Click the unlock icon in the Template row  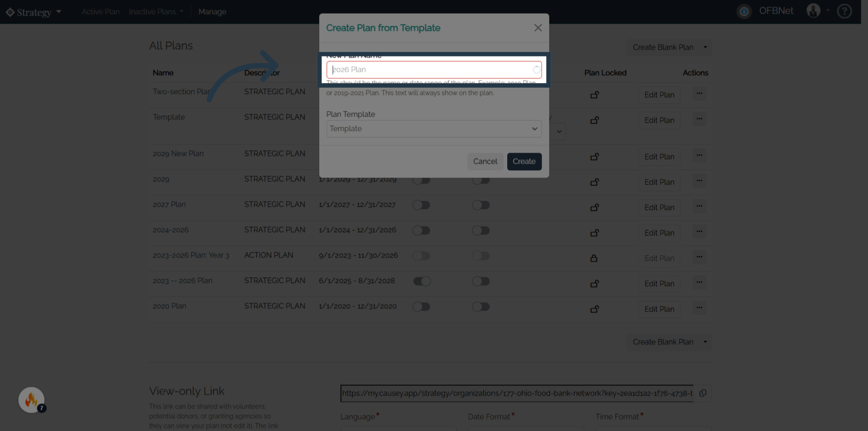(x=594, y=120)
